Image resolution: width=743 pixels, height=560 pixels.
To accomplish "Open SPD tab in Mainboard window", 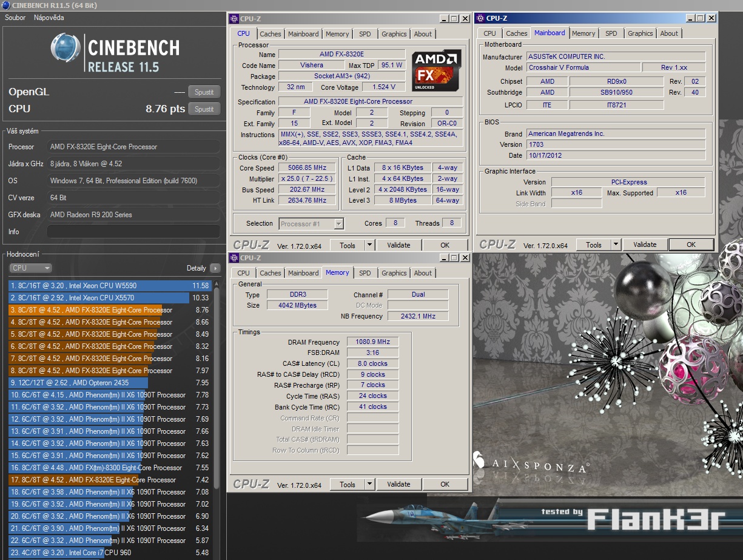I will 611,33.
